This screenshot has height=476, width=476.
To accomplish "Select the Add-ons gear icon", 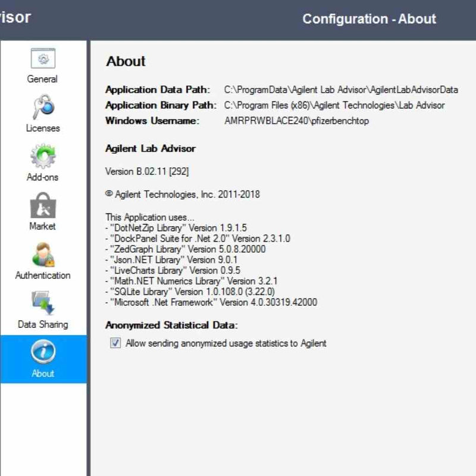I will tap(43, 156).
